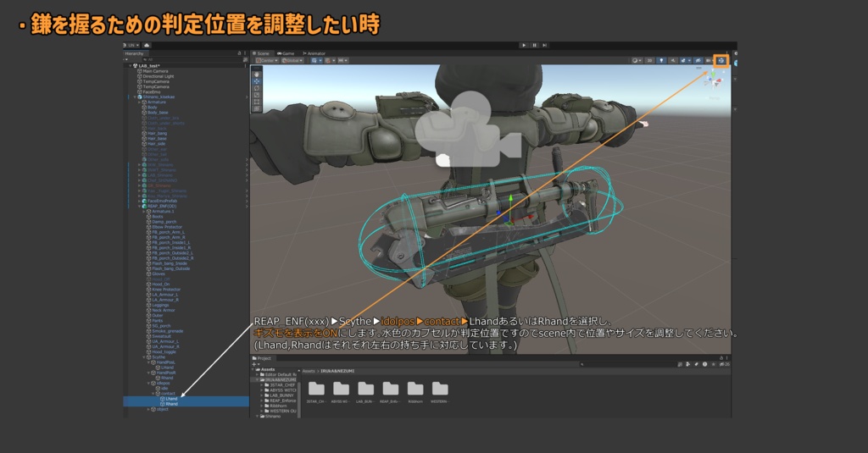The width and height of the screenshot is (868, 453).
Task: Toggle Gizmos visibility in Scene view
Action: (x=721, y=60)
